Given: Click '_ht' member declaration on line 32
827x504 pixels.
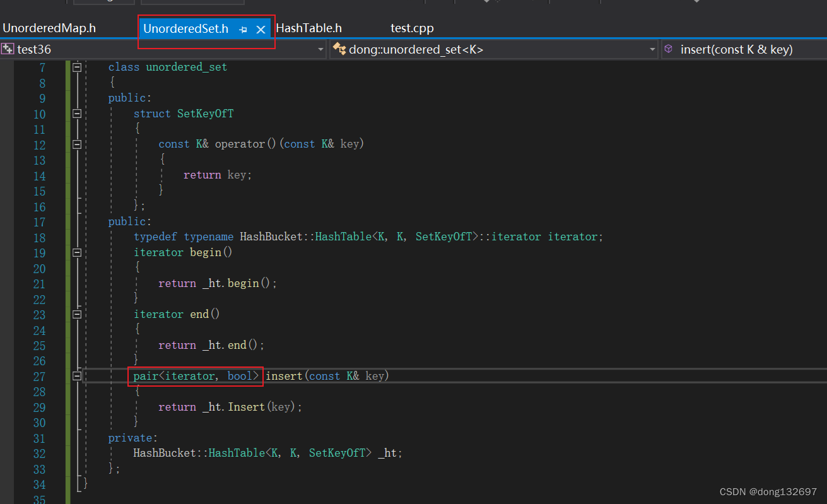Looking at the screenshot, I should click(387, 454).
